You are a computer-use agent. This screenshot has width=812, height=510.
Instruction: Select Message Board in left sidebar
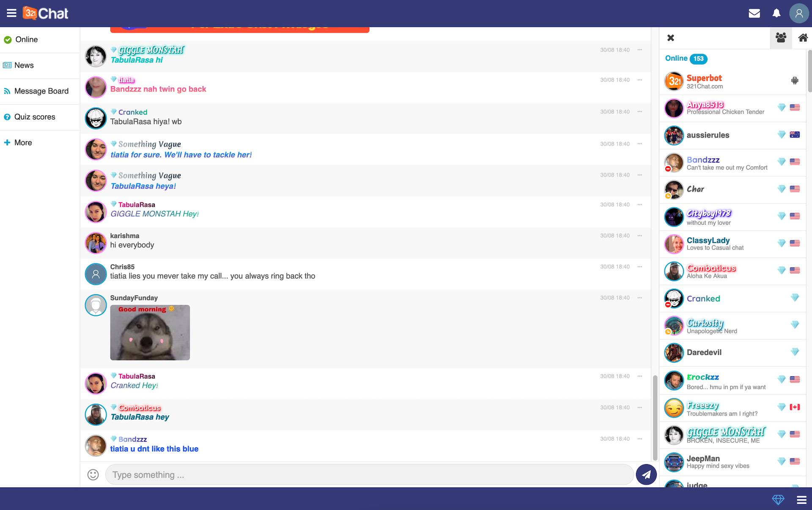pos(41,91)
